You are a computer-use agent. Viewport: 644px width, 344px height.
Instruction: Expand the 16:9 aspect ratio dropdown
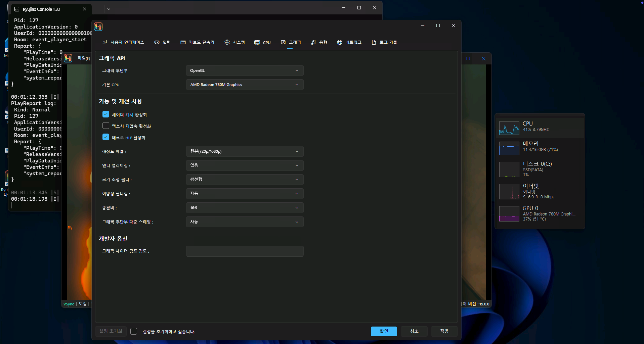(245, 208)
